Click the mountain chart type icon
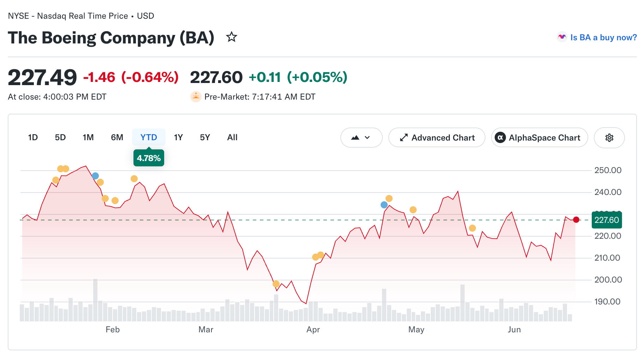 [355, 138]
